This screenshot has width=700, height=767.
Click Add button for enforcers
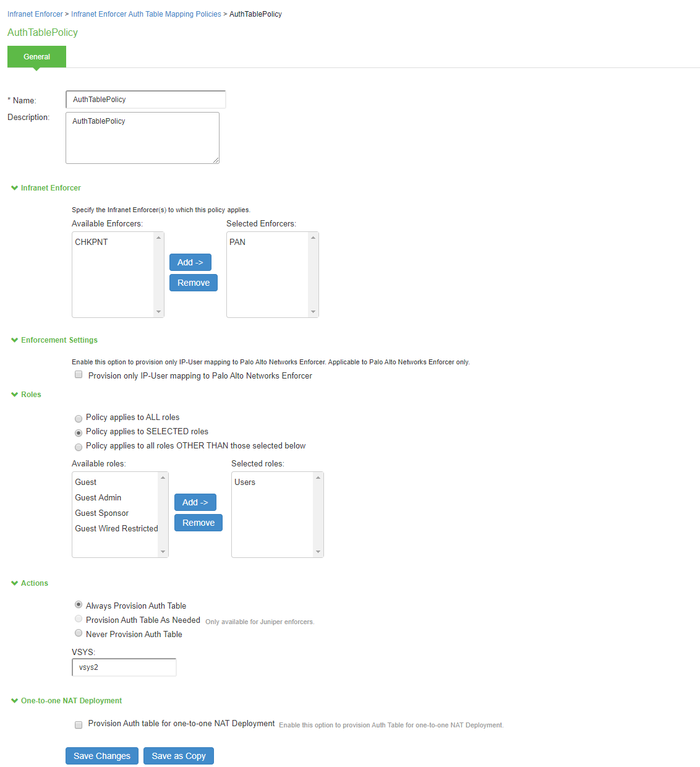click(190, 262)
